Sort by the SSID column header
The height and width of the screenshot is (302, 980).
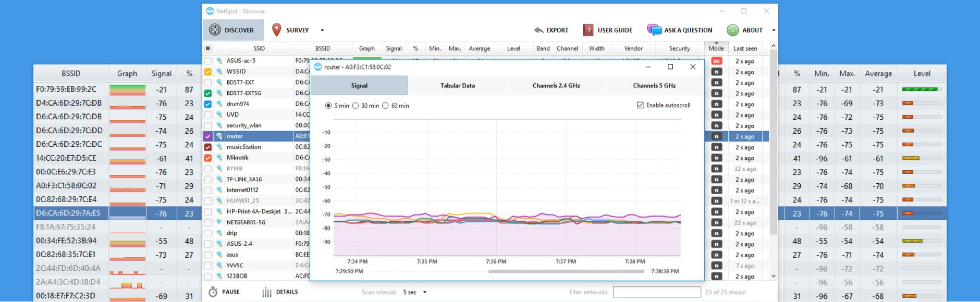(259, 48)
